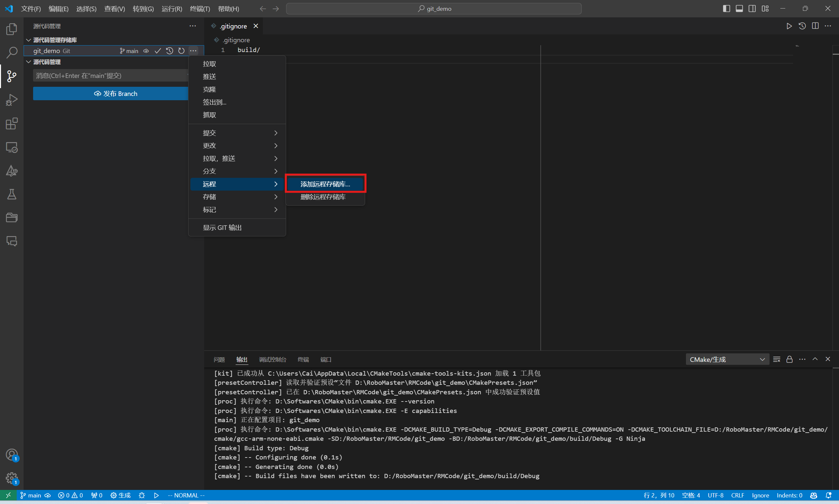The height and width of the screenshot is (504, 839).
Task: Open the Testing flask icon view
Action: point(11,194)
